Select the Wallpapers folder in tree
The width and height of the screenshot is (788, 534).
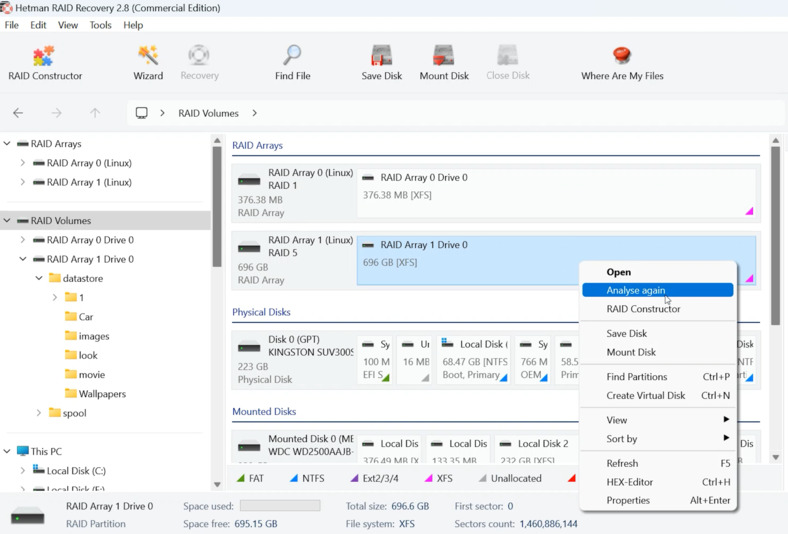click(102, 394)
